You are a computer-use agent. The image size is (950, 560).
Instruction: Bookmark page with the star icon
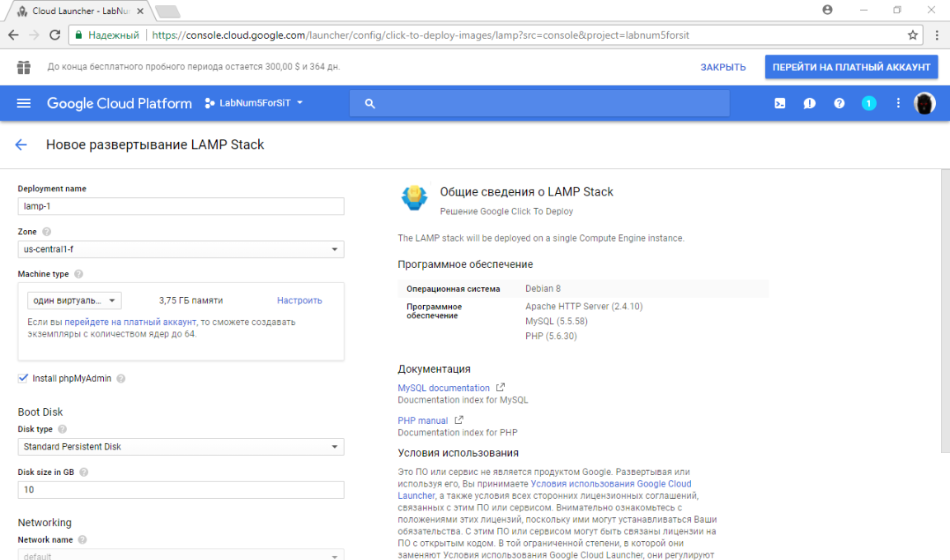[912, 35]
